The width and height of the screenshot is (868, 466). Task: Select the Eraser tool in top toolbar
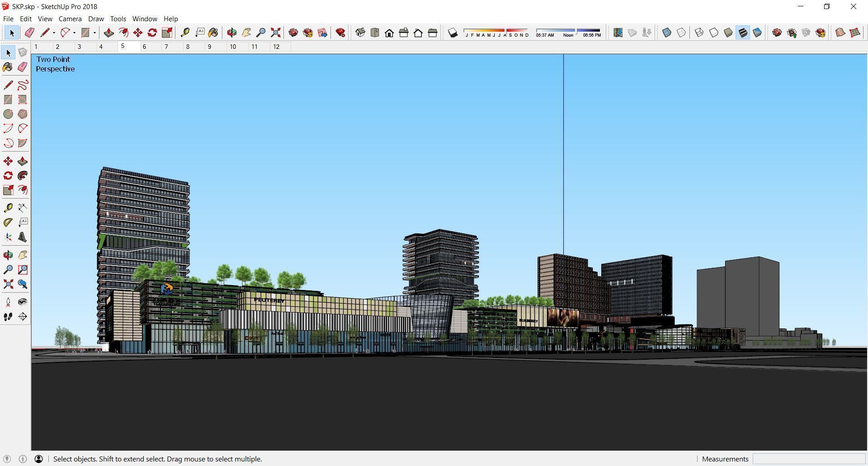coord(30,33)
